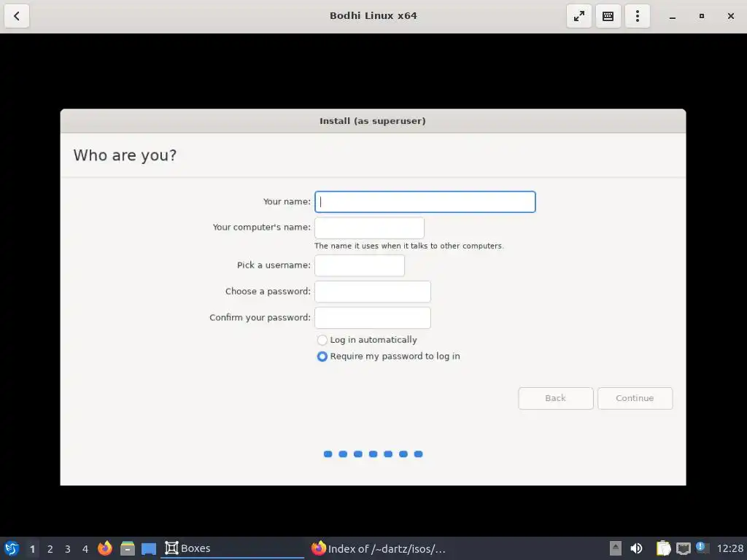
Task: Open the network monitor tray icon
Action: coord(683,548)
